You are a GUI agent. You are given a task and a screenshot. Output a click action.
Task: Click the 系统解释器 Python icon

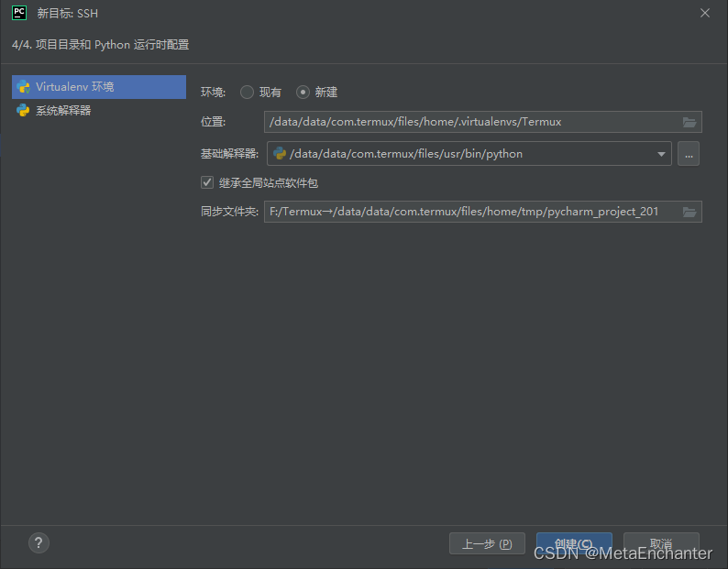23,111
